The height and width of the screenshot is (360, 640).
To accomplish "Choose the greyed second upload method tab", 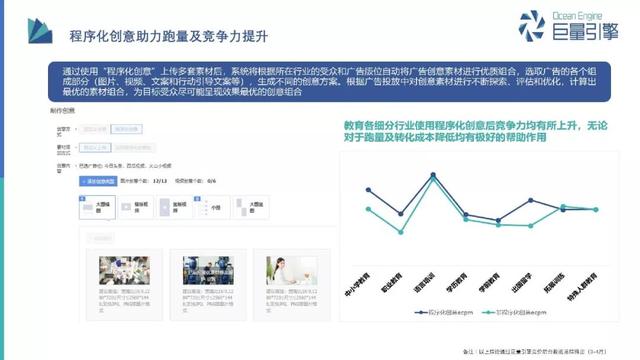I will pos(133,147).
